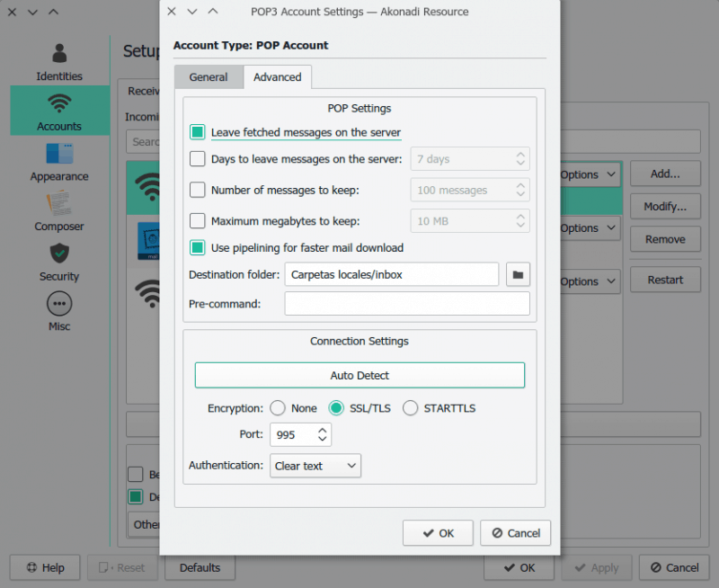Open the Authentication dropdown

tap(315, 466)
